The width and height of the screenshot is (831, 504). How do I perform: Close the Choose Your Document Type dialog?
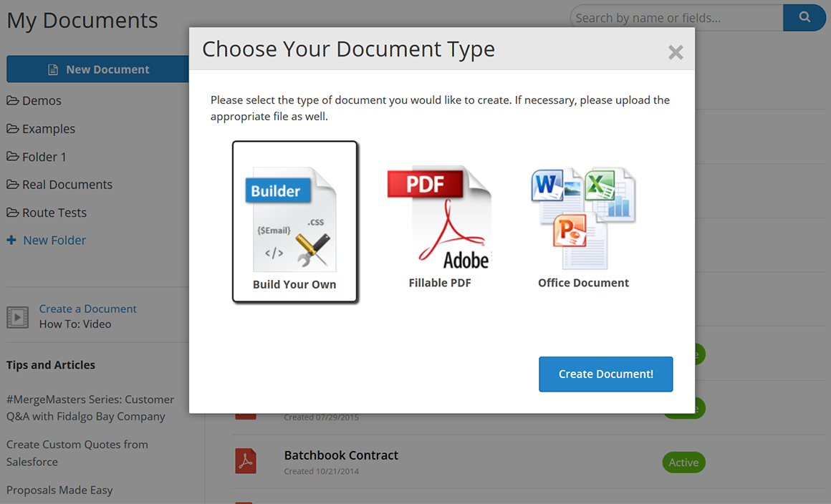675,52
